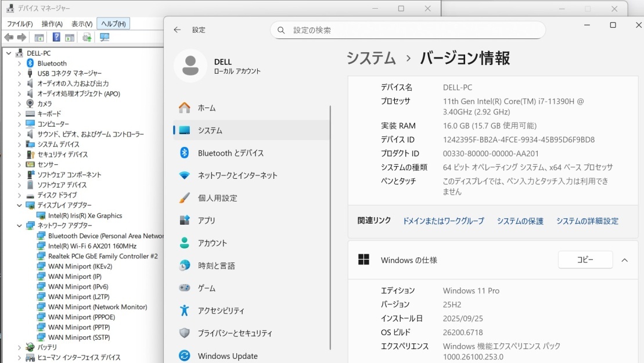This screenshot has height=363, width=644.
Task: Click the システムの保護 link
Action: coord(519,221)
